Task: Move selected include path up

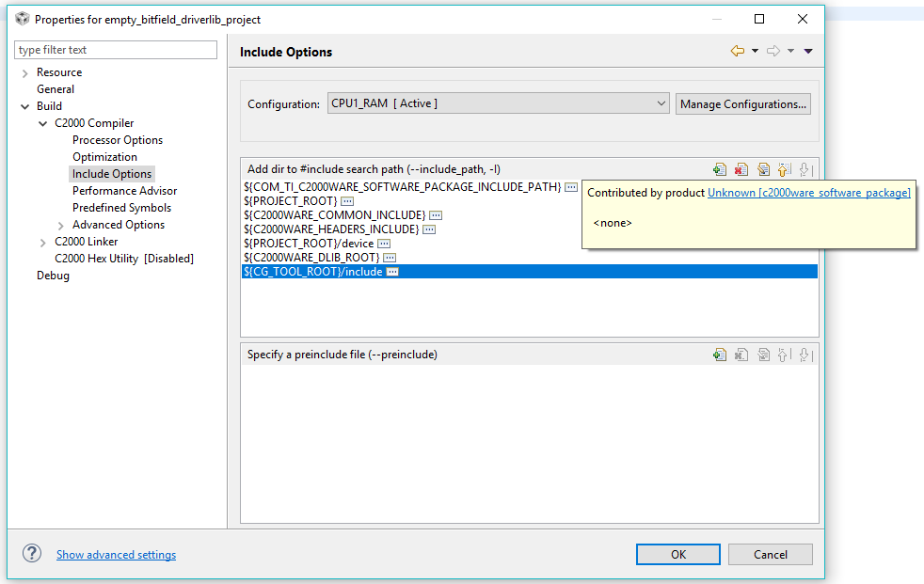Action: coord(784,169)
